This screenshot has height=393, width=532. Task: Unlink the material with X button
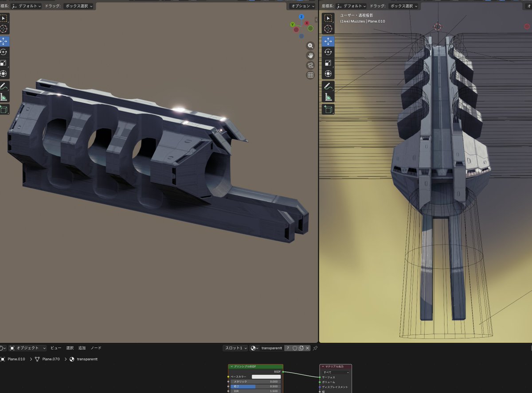308,348
